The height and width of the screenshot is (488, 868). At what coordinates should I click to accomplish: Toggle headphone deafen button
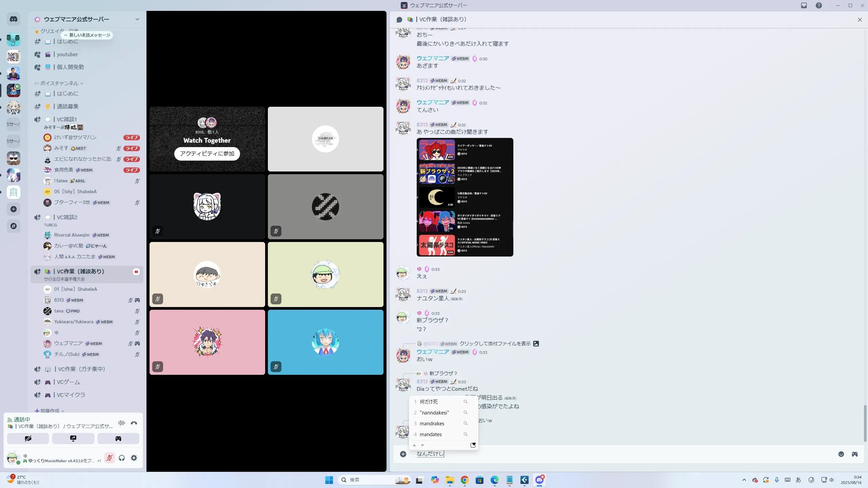click(x=122, y=458)
